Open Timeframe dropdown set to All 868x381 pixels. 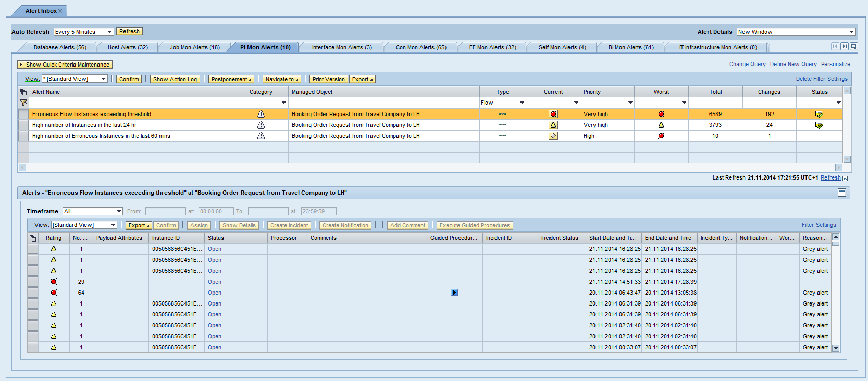point(119,211)
